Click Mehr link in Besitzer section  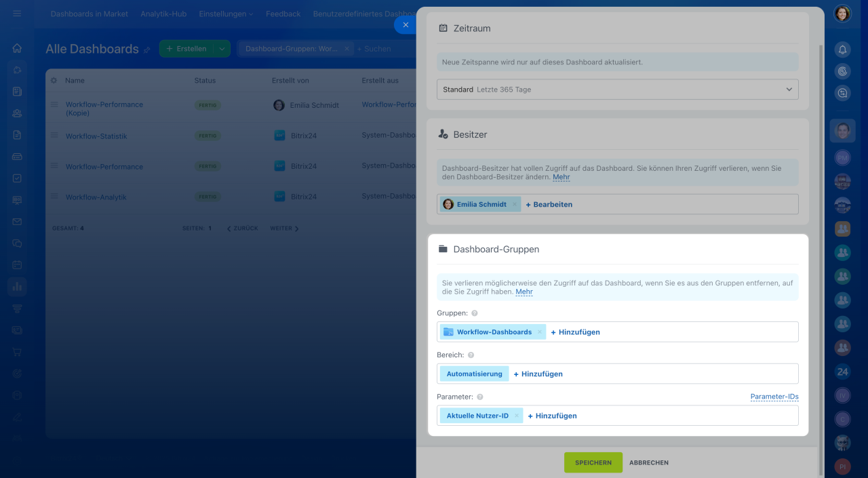[561, 177]
